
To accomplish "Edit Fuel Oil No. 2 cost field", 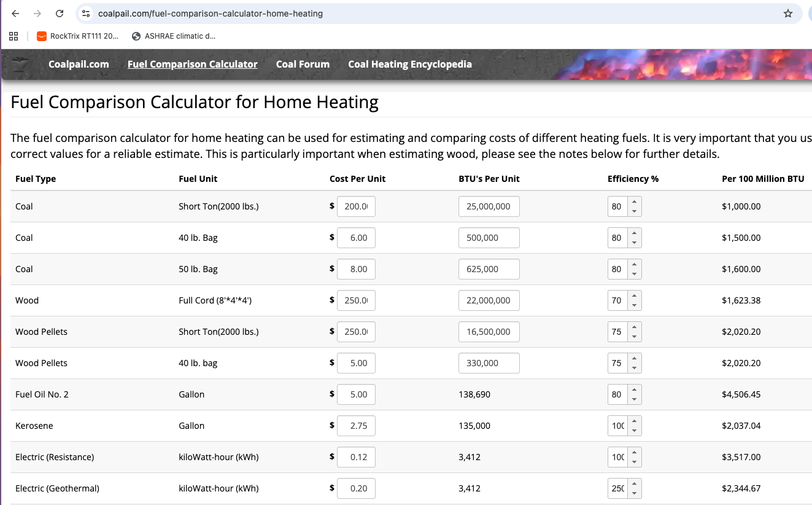I will click(356, 394).
